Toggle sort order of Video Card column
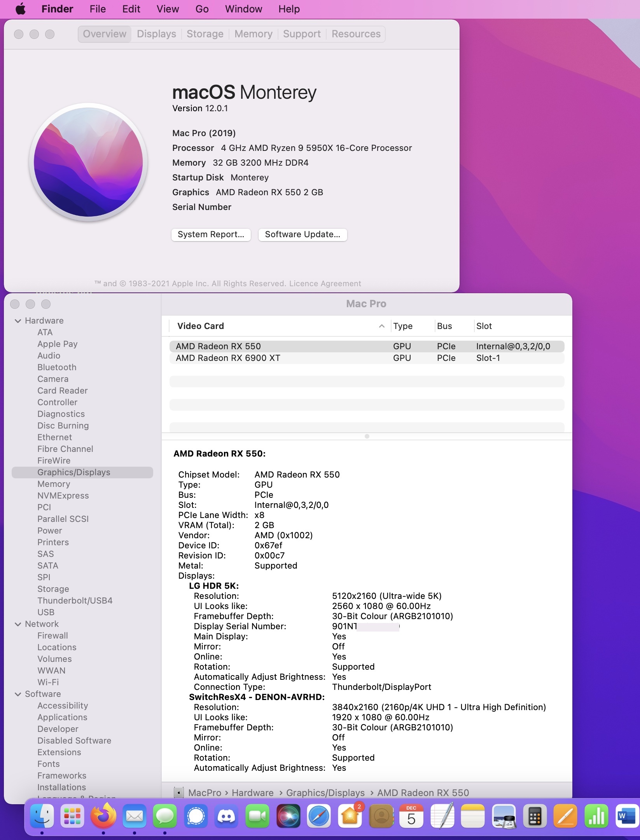Image resolution: width=640 pixels, height=840 pixels. pos(381,326)
